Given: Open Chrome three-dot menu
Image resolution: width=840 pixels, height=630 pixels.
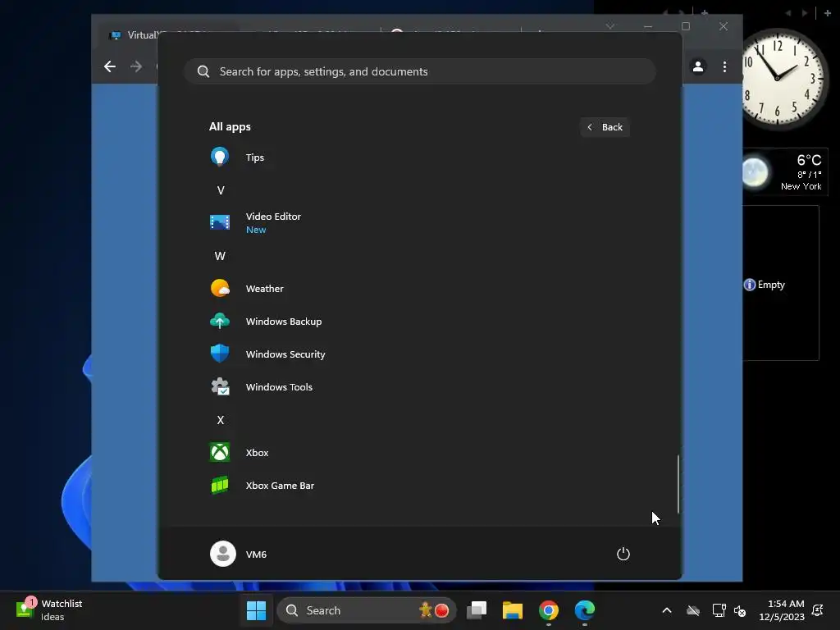Looking at the screenshot, I should click(724, 66).
